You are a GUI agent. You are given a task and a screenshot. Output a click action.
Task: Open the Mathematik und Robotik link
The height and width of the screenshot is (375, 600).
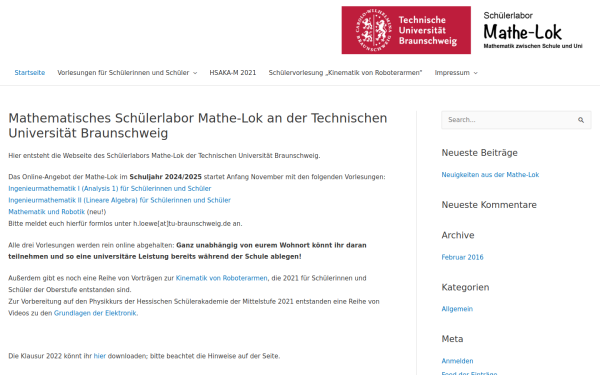[47, 212]
